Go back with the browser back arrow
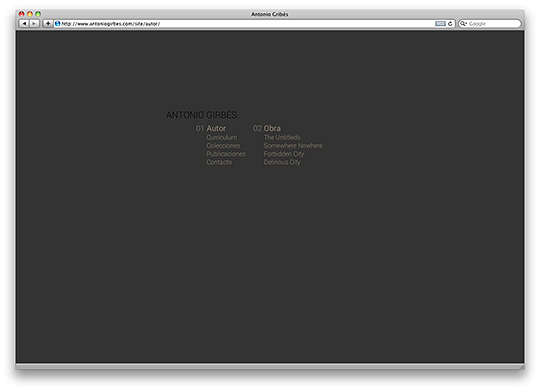 click(24, 23)
